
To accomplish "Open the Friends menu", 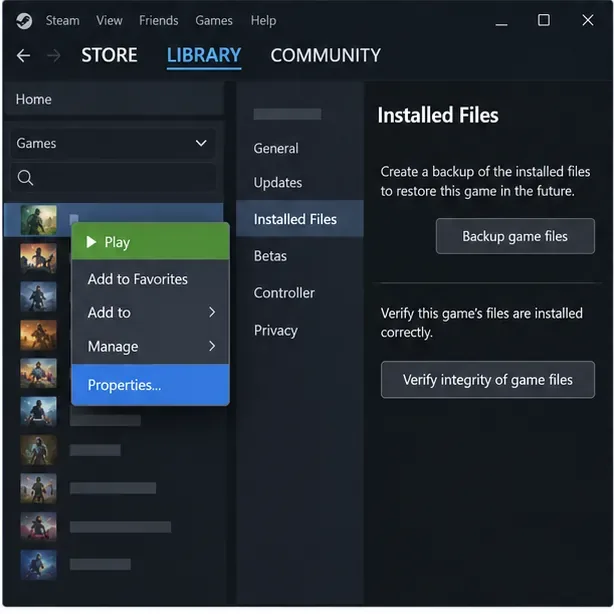I will pos(159,20).
